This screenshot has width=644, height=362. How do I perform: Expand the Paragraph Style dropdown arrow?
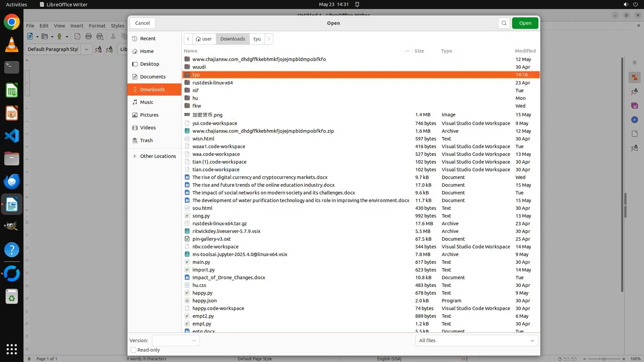click(86, 49)
